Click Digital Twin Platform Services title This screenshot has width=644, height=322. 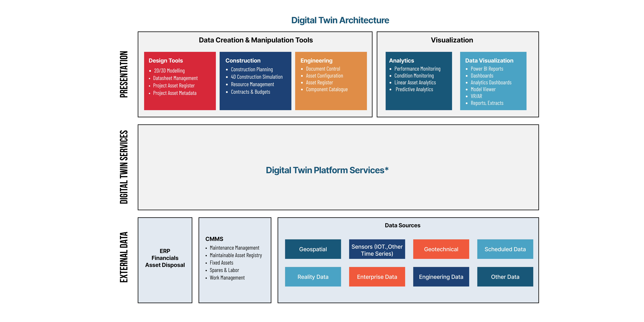(327, 170)
